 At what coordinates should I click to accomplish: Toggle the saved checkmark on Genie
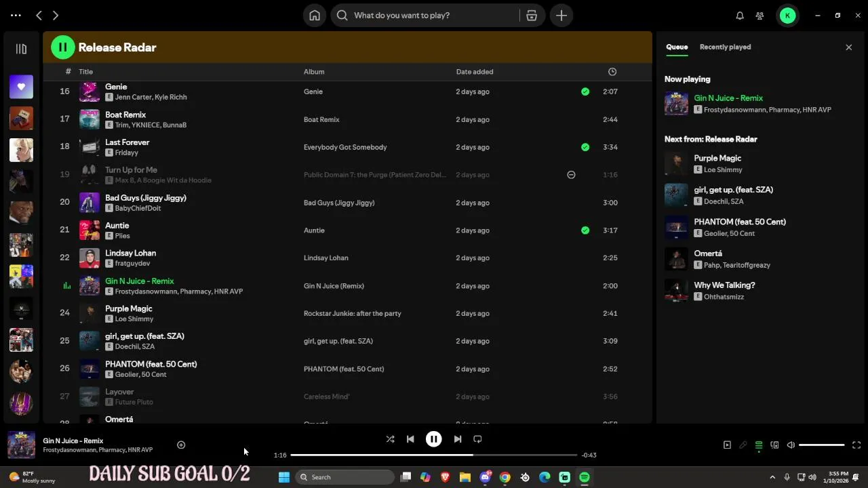point(585,91)
